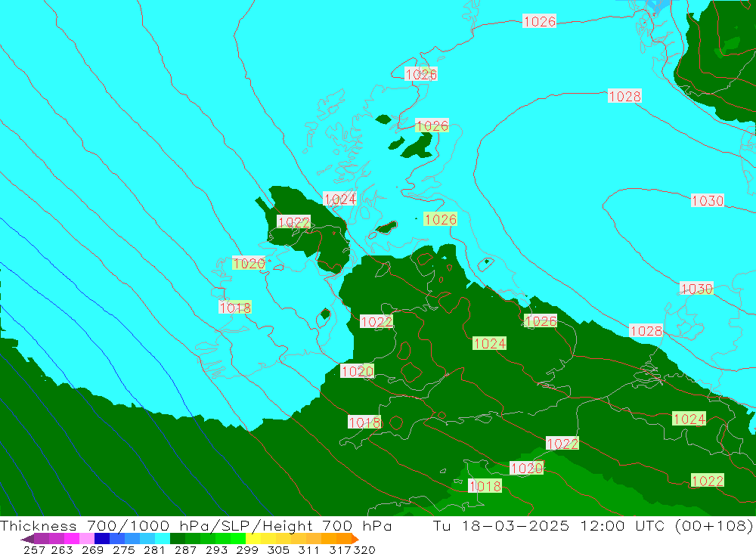Click the purple left arrow of the legend
Viewport: 756px width, 554px height.
pos(27,539)
